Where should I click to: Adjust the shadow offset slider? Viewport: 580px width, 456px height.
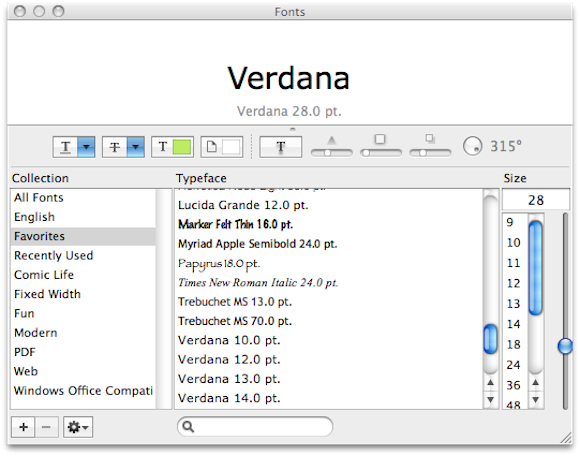(430, 152)
